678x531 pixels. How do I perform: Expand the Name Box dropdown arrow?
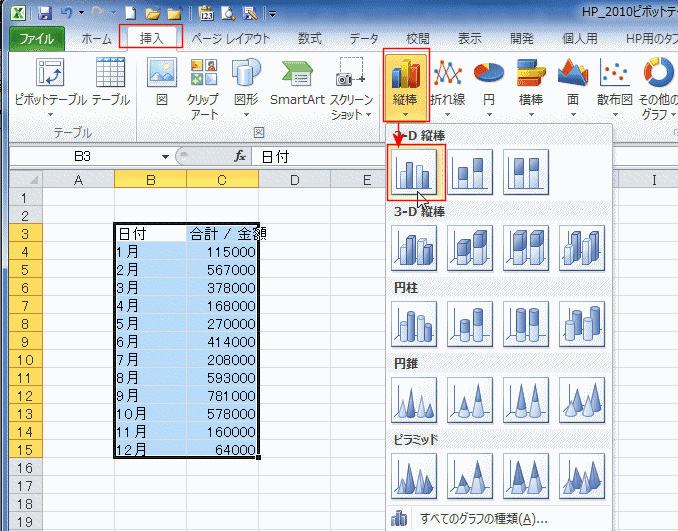click(165, 157)
